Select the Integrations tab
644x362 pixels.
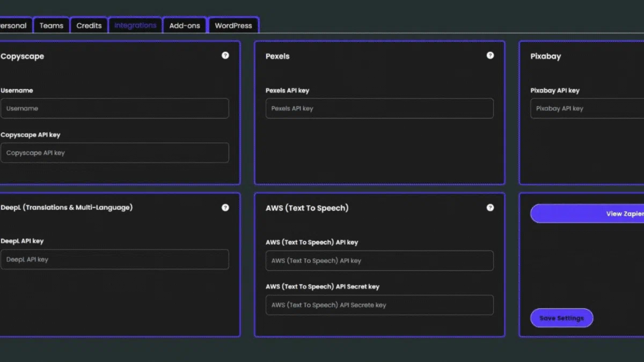pyautogui.click(x=135, y=25)
